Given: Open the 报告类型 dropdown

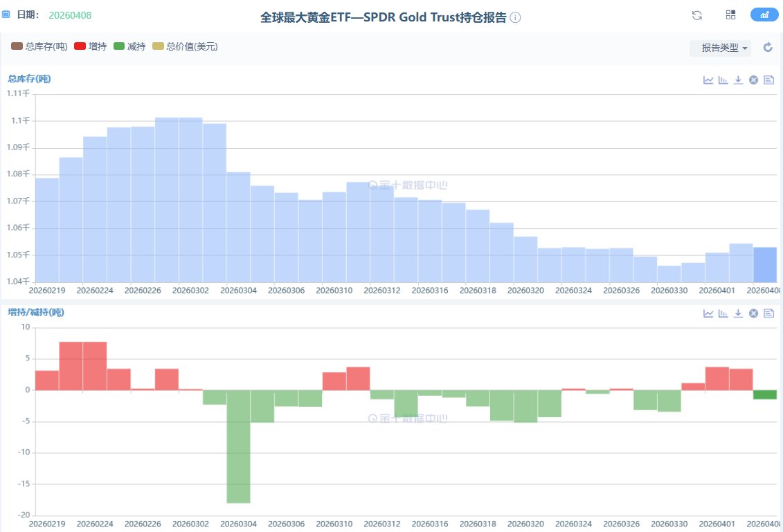Looking at the screenshot, I should 720,48.
